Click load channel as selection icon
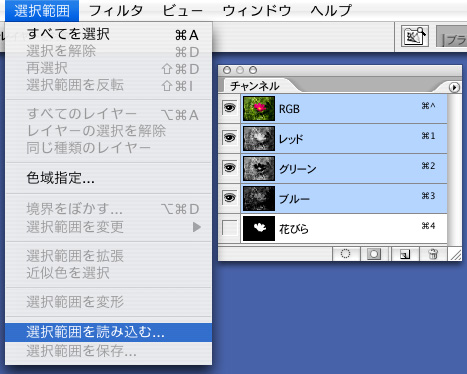 (x=346, y=254)
